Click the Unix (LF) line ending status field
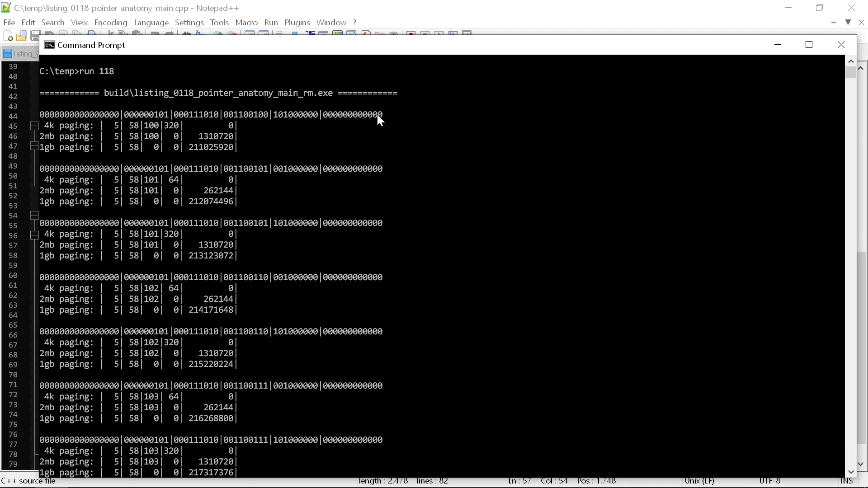 699,481
